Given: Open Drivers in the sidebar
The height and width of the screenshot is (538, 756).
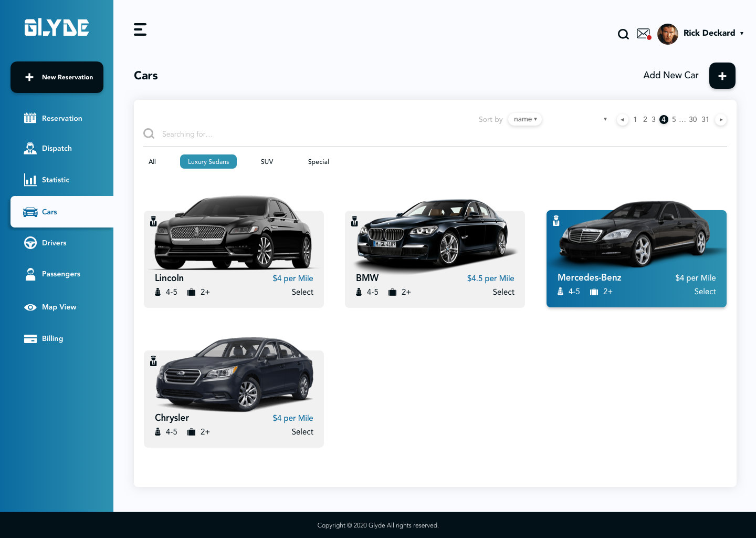Looking at the screenshot, I should tap(45, 243).
